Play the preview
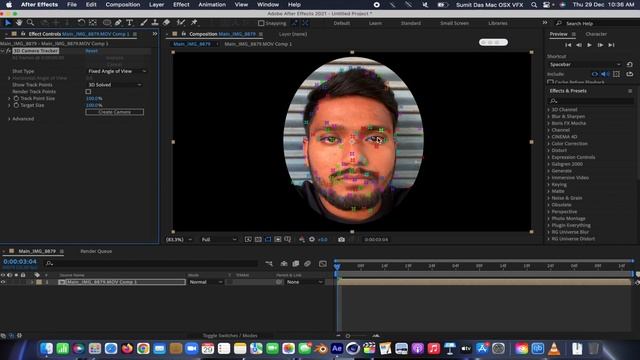Viewport: 640px width, 360px height. pos(589,45)
